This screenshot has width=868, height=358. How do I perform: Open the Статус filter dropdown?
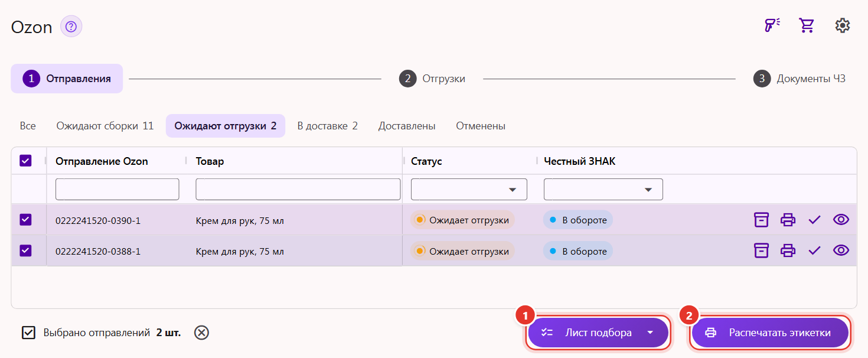tap(469, 189)
